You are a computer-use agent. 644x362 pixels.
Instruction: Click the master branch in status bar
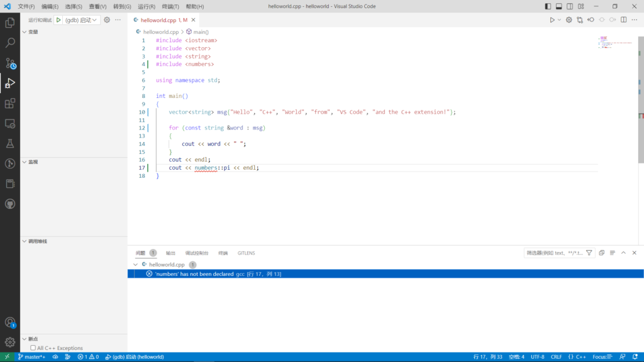[31, 357]
